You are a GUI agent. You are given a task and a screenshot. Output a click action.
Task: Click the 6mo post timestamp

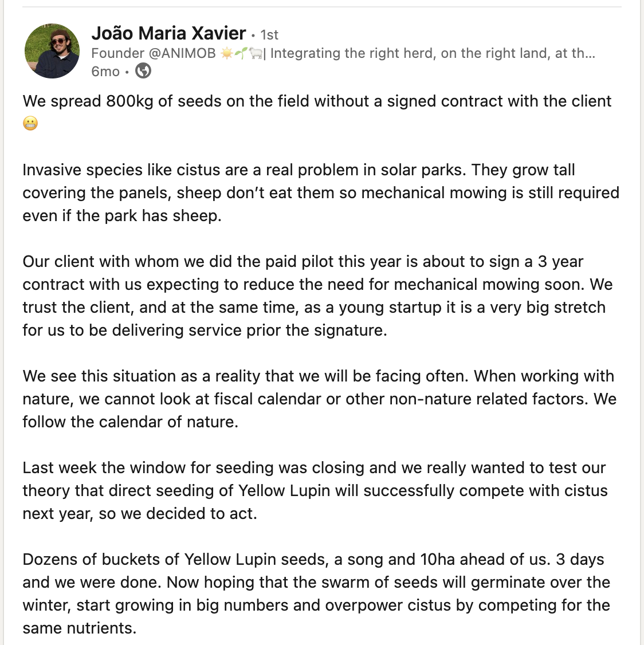pos(105,72)
